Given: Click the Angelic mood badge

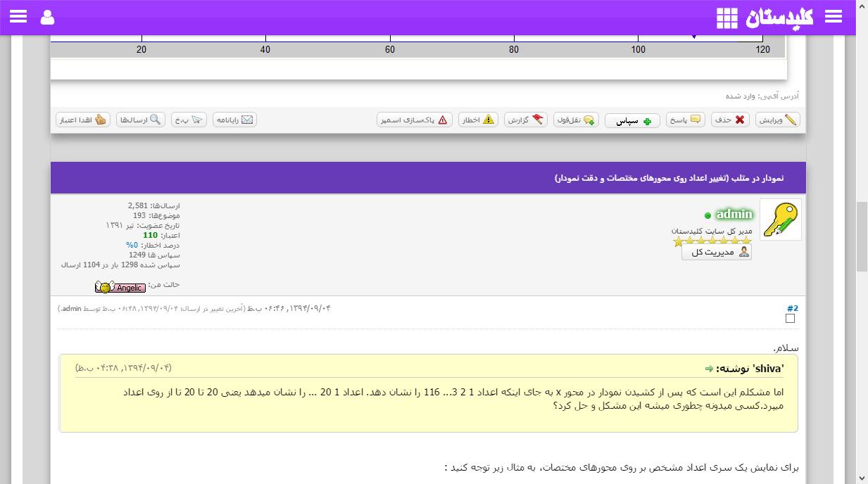Looking at the screenshot, I should tap(120, 287).
